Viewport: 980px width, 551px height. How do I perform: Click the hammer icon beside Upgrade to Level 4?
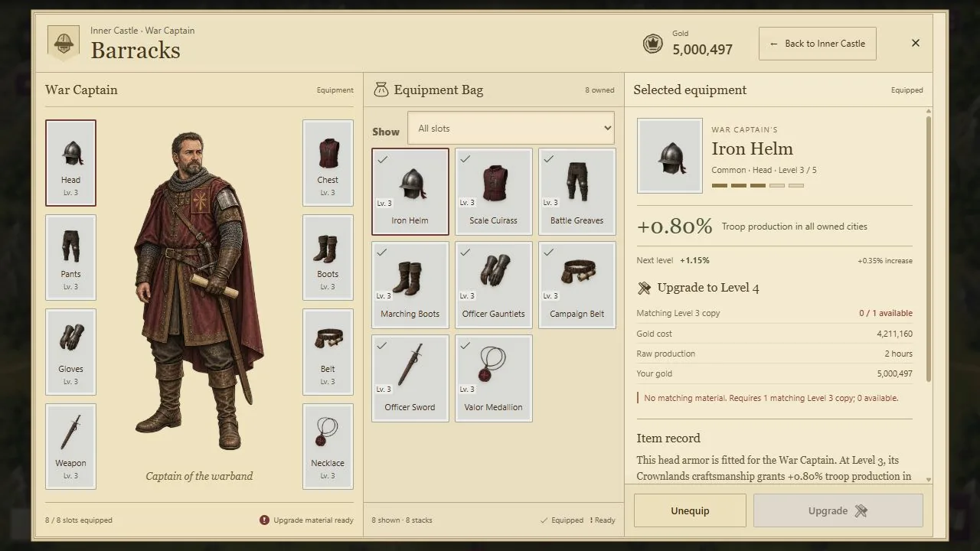coord(645,289)
